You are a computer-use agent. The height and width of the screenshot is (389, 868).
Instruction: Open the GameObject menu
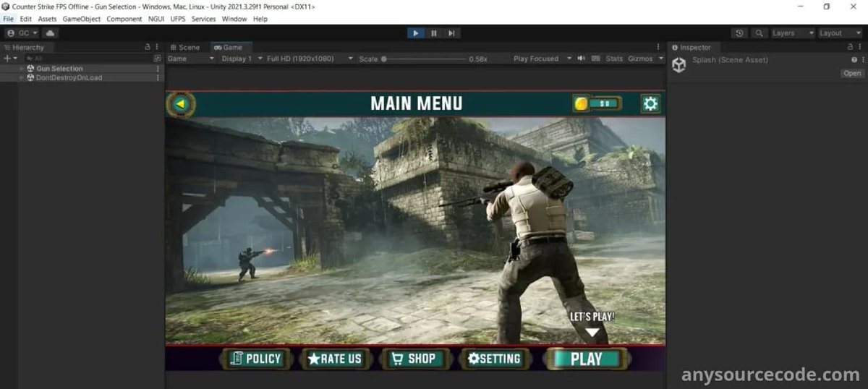(x=82, y=19)
